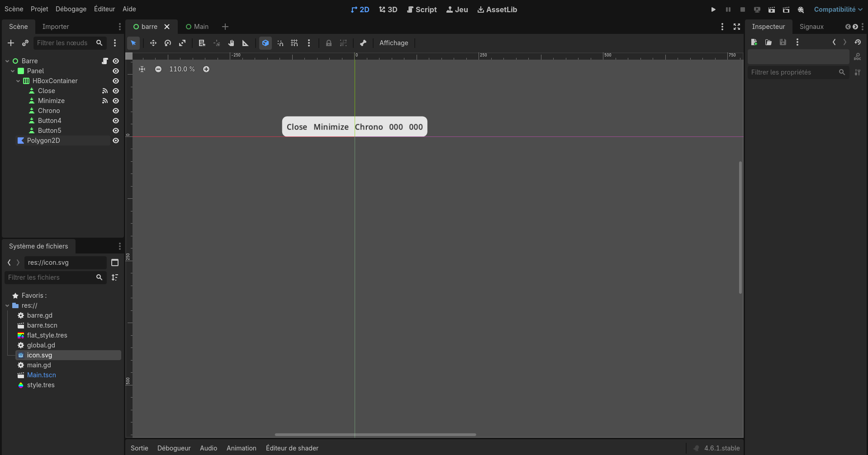
Task: Toggle visibility of Chrono node
Action: tap(116, 111)
